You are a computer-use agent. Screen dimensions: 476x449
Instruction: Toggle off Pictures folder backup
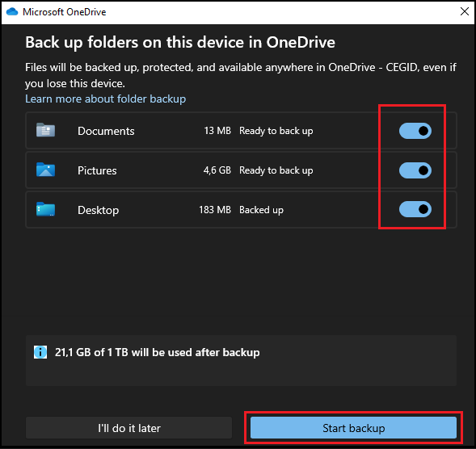point(415,170)
